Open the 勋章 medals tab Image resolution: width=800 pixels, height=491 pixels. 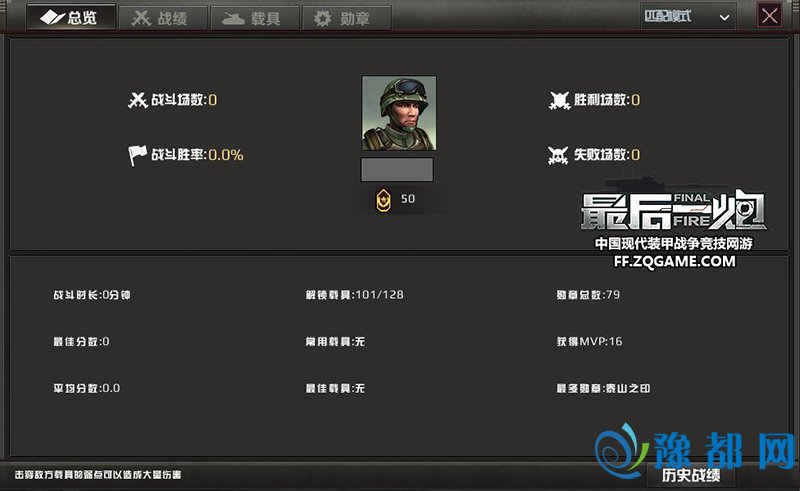click(347, 18)
